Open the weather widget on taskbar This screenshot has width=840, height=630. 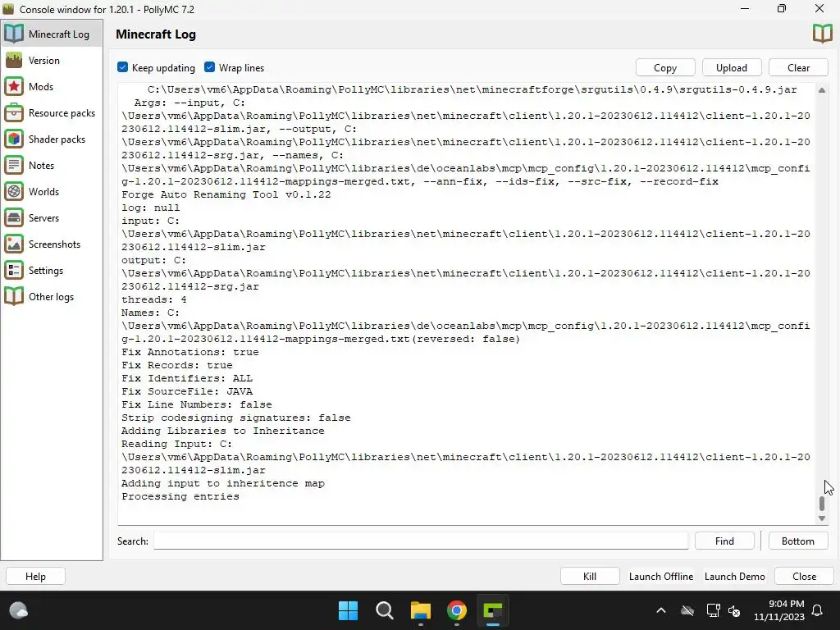click(19, 610)
